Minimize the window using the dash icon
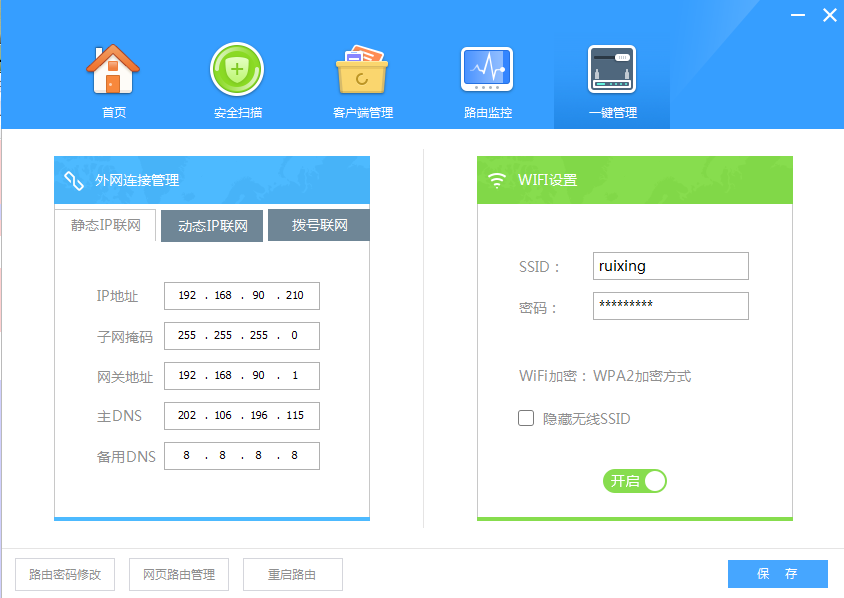This screenshot has height=598, width=844. pos(797,15)
